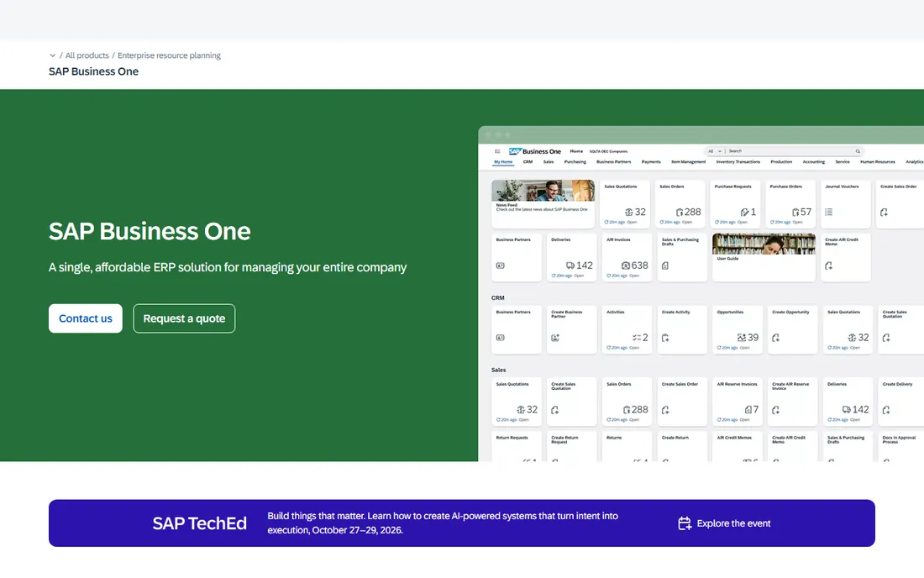The height and width of the screenshot is (578, 924).
Task: Open the Payments tab
Action: tap(651, 161)
